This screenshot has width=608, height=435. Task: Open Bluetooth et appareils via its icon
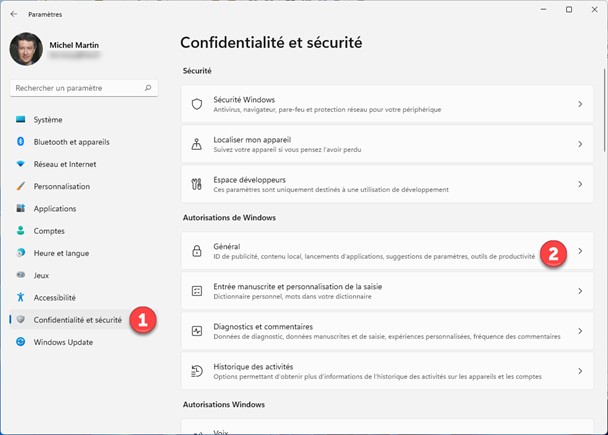20,142
